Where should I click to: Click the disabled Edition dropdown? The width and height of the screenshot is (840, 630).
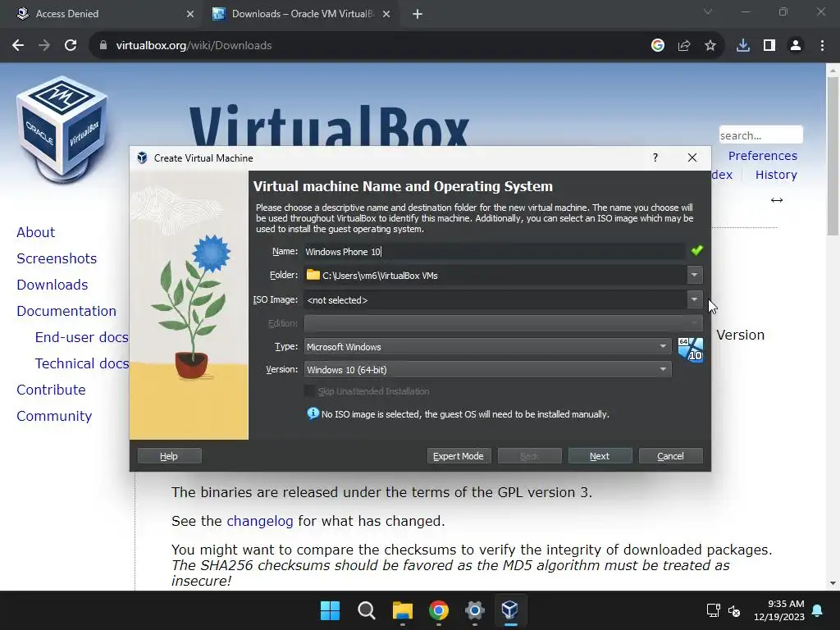pyautogui.click(x=503, y=323)
